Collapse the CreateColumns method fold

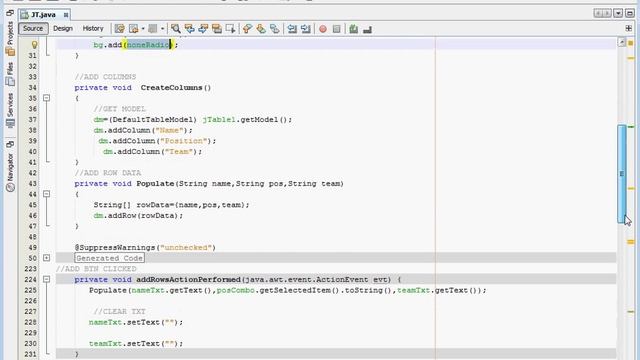tap(47, 98)
